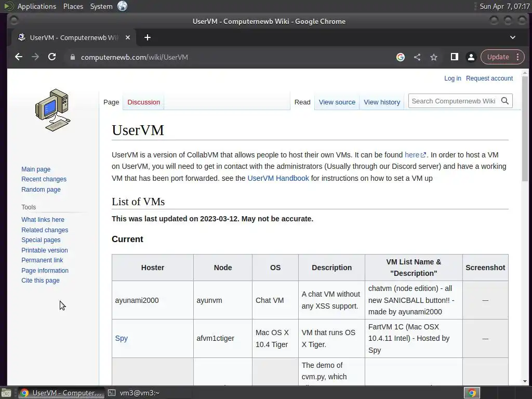The image size is (532, 399).
Task: Click the lock icon in address bar
Action: (x=72, y=57)
